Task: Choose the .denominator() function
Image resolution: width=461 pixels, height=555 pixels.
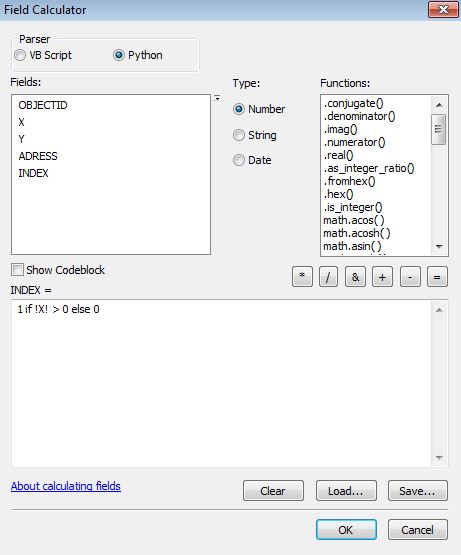Action: click(359, 116)
